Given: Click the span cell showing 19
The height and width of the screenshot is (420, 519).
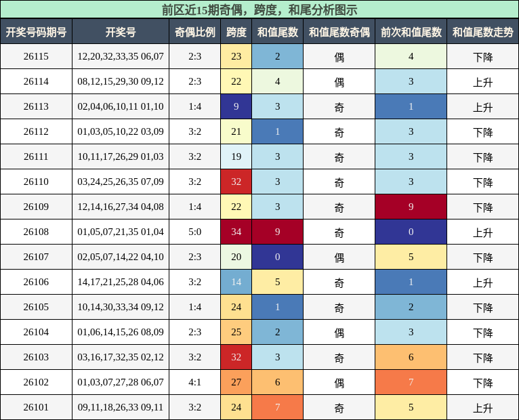Looking at the screenshot, I should click(x=236, y=156).
